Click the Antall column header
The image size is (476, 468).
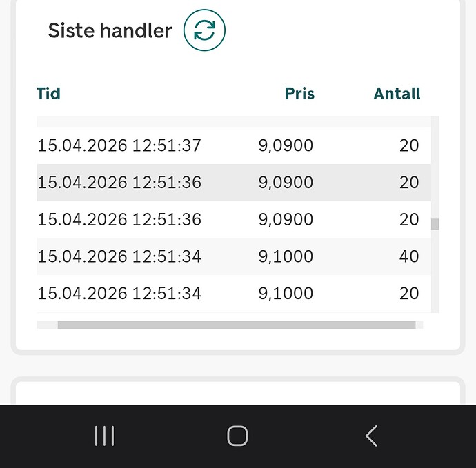coord(397,94)
